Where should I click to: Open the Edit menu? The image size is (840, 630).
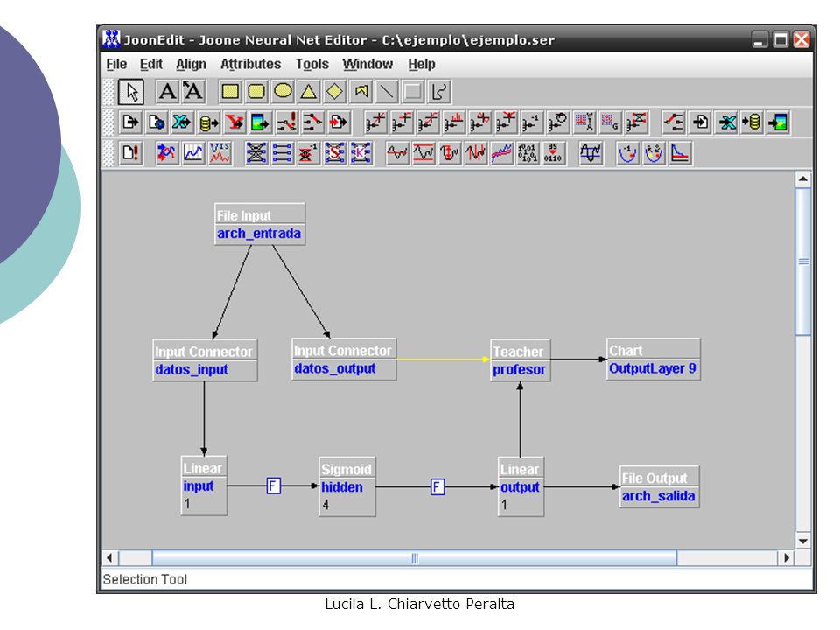click(151, 64)
